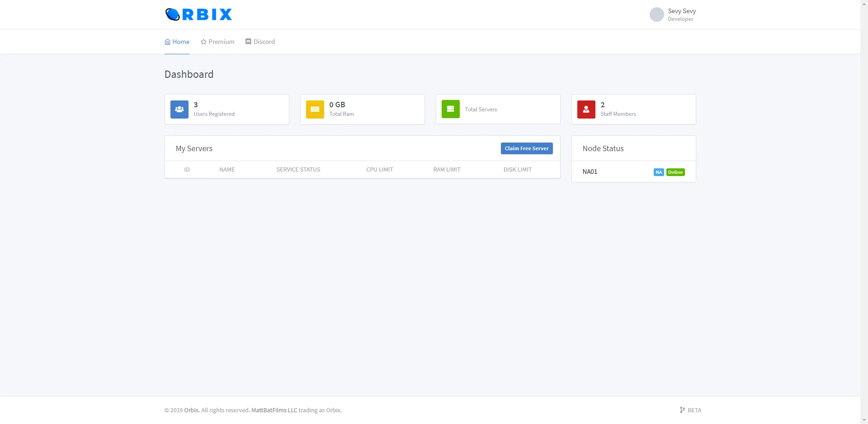Viewport: 868px width, 424px height.
Task: Click the blue NA region badge
Action: click(x=659, y=172)
